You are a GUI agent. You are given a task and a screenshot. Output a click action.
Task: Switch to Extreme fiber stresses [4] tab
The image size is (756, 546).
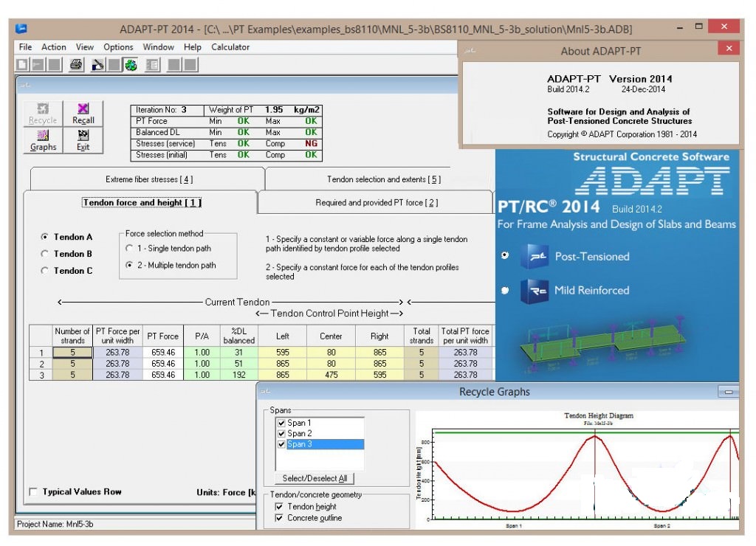(x=149, y=179)
